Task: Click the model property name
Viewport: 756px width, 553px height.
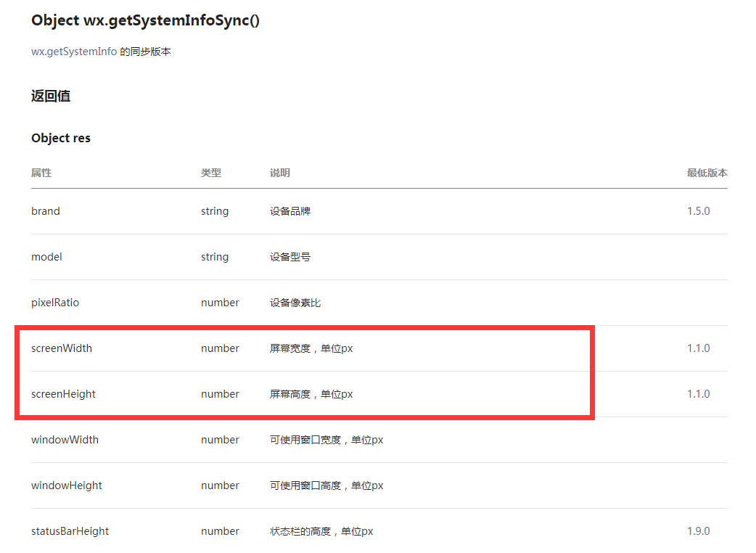Action: [x=46, y=256]
